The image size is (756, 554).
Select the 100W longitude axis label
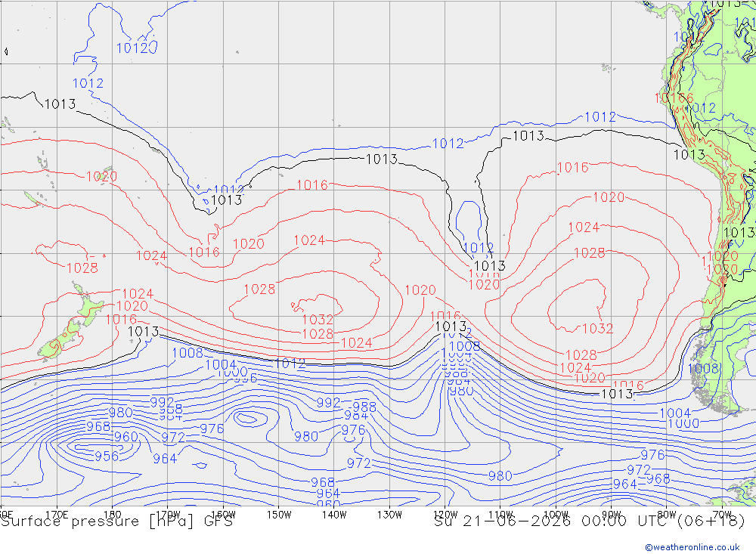click(556, 515)
